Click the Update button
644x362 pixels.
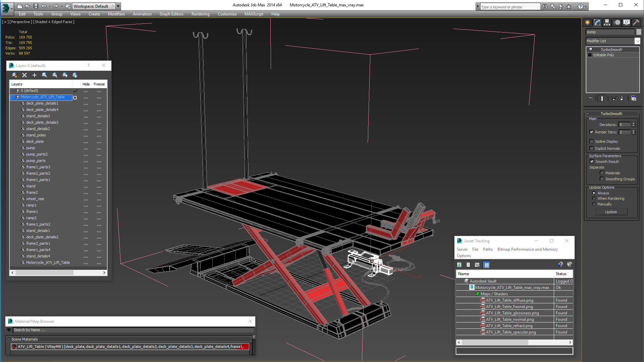tap(611, 212)
